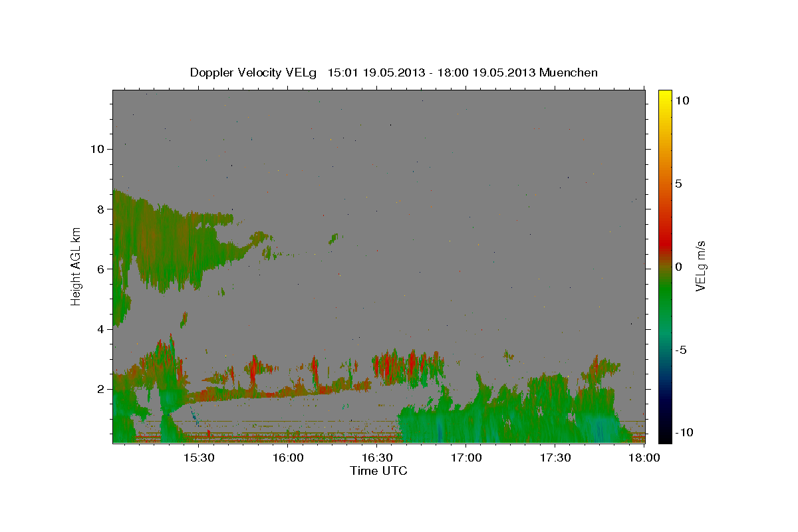Click the 'Height AGL km' axis label

pos(76,266)
